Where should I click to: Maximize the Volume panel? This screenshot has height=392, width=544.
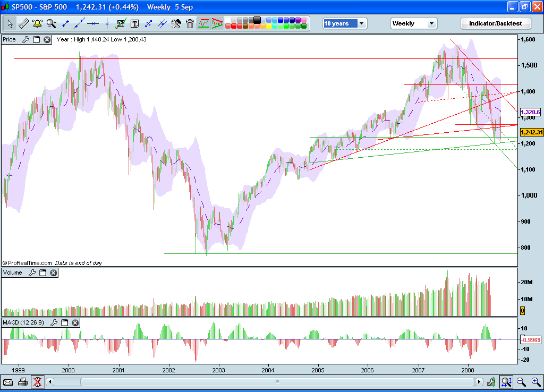(42, 272)
